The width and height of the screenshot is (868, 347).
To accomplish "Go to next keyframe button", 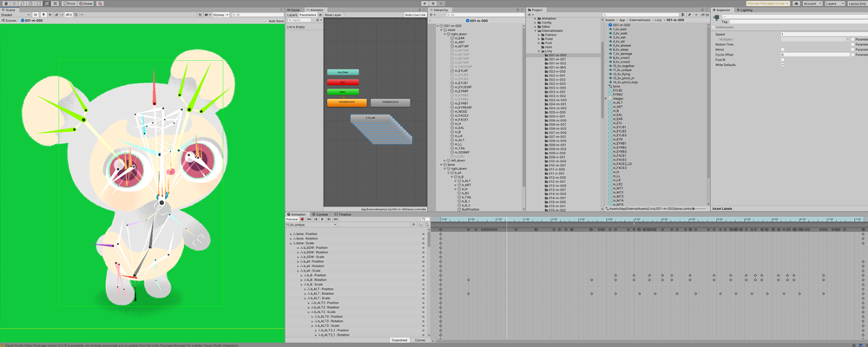I will click(329, 219).
